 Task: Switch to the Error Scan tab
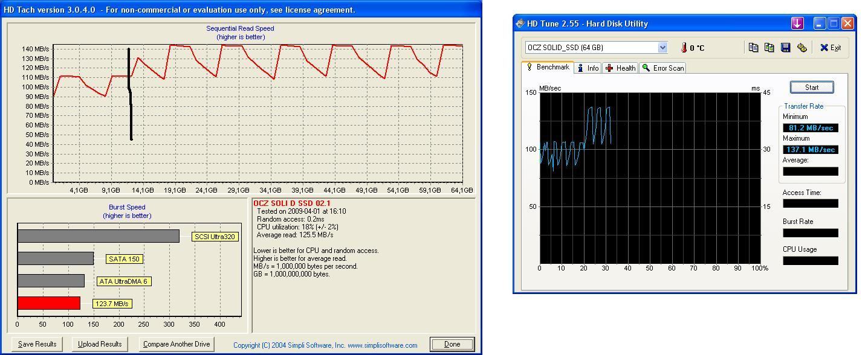click(663, 68)
